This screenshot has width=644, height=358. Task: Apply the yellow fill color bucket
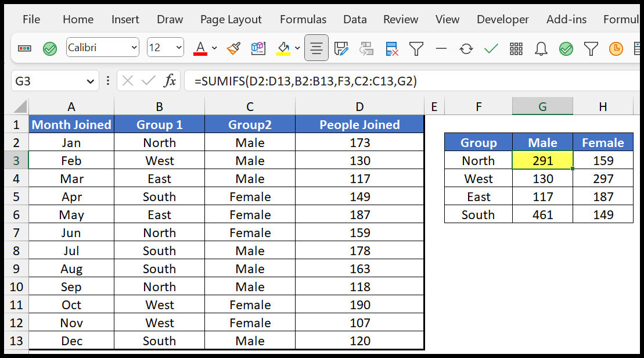click(283, 48)
